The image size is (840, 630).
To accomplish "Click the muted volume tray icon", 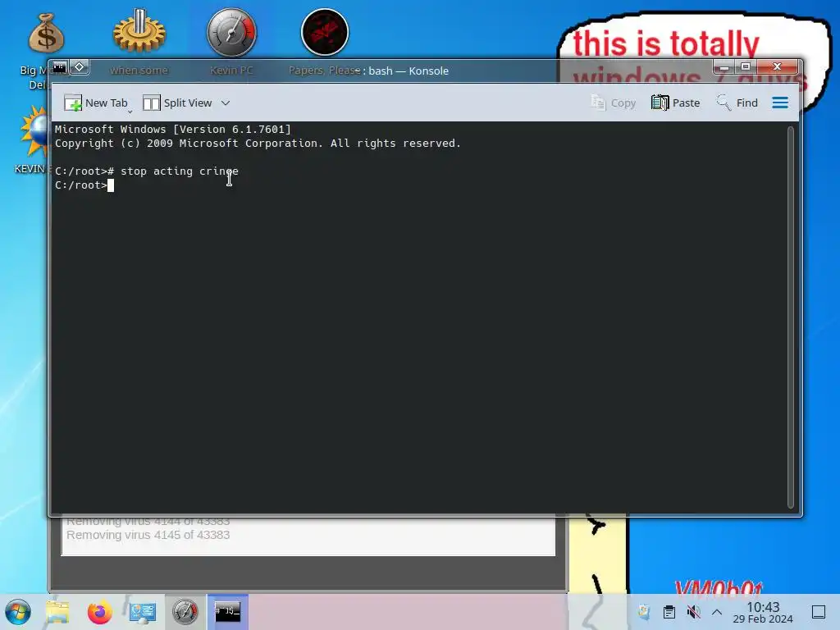I will 693,612.
